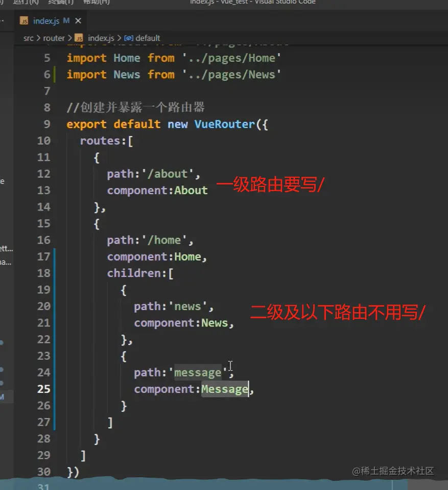Click component:About on line 13

(157, 191)
